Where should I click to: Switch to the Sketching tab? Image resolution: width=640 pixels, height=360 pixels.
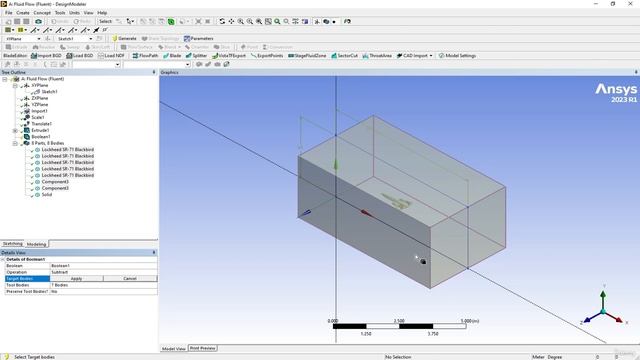(x=13, y=244)
